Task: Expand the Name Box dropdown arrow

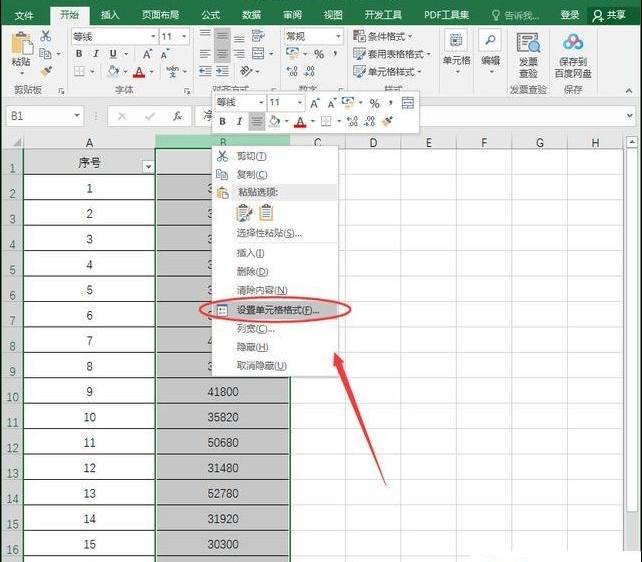Action: pyautogui.click(x=77, y=116)
